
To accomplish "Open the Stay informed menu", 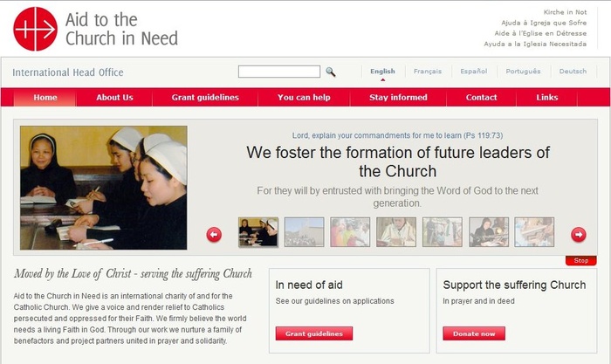I will [x=398, y=98].
